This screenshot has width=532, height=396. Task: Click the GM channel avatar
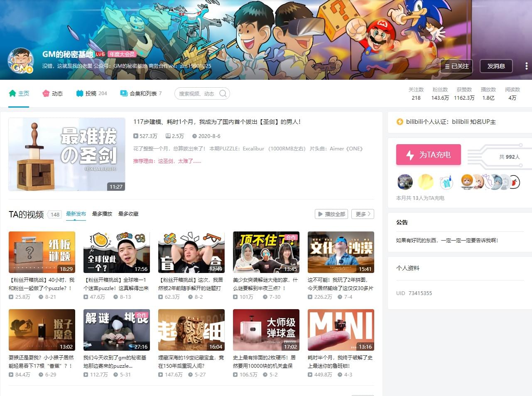pyautogui.click(x=20, y=61)
